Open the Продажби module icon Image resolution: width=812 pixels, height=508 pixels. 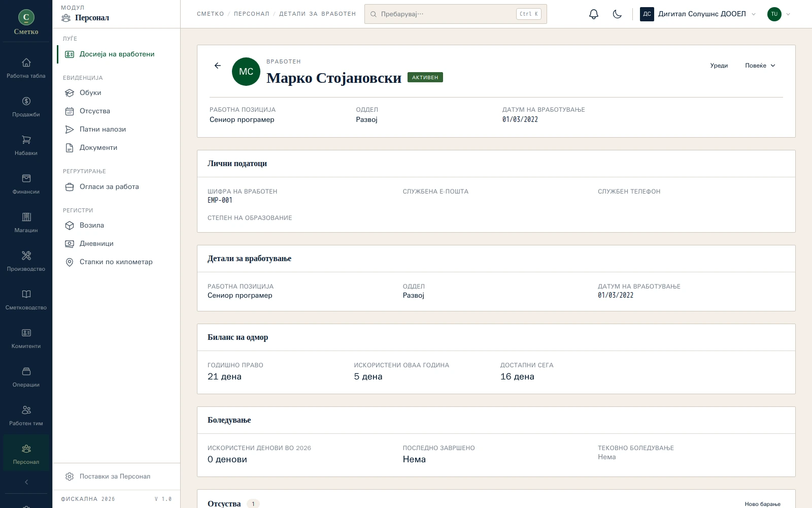pyautogui.click(x=26, y=107)
